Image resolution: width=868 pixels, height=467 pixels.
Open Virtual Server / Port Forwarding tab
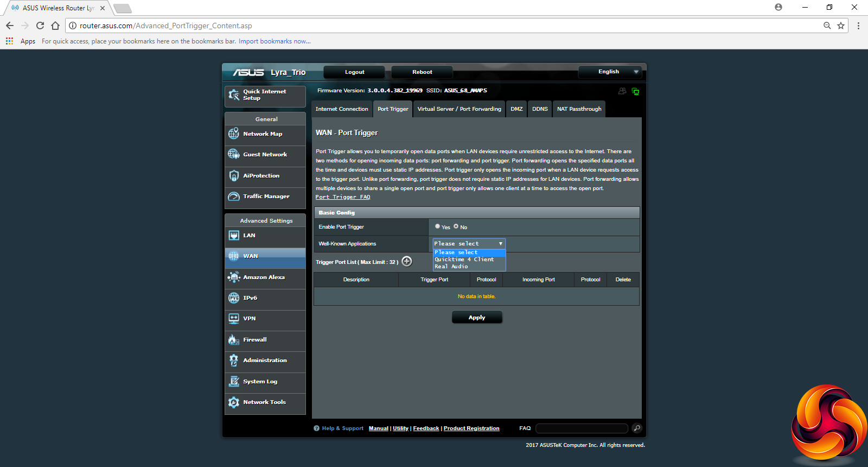459,109
